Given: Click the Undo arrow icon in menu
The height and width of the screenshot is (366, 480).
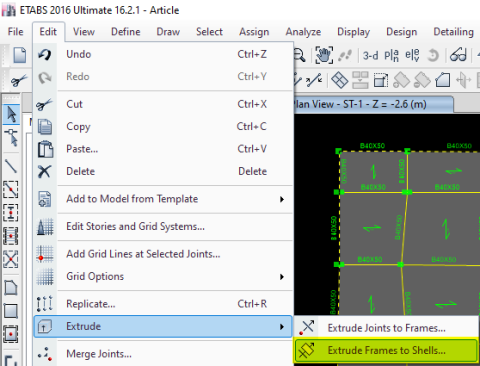Looking at the screenshot, I should [x=45, y=54].
